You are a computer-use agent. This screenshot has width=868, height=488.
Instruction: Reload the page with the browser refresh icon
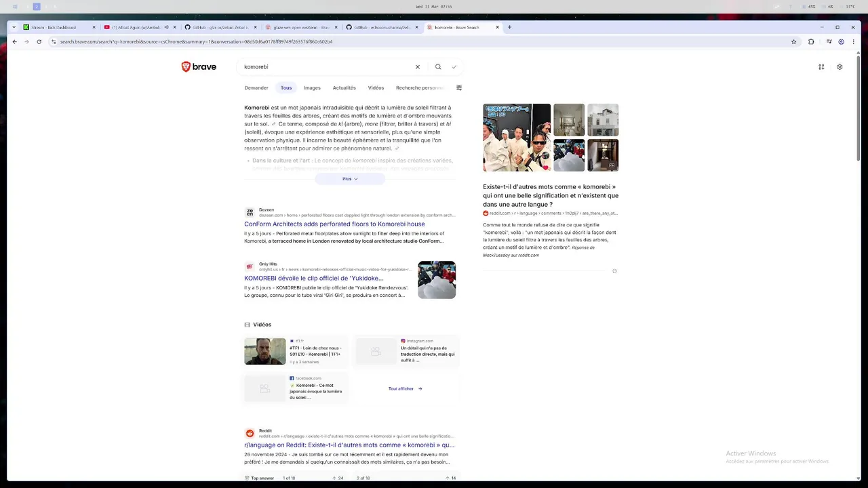[39, 41]
